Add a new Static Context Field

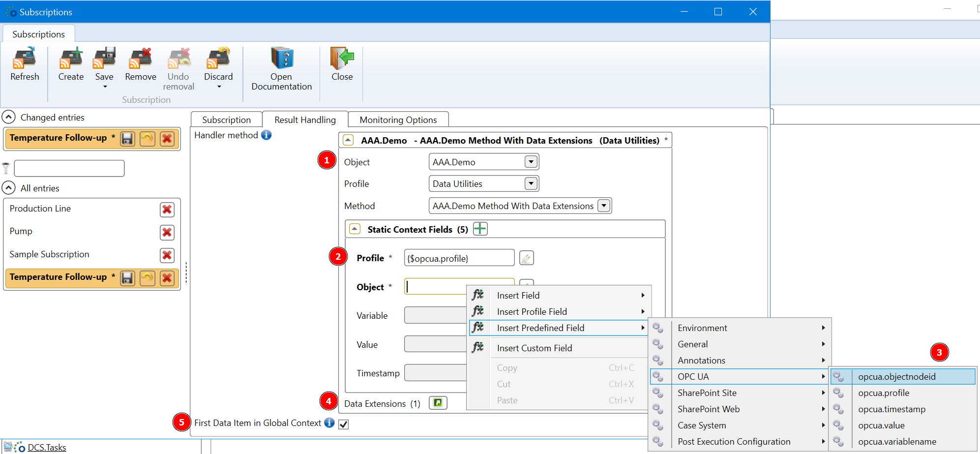pos(480,229)
